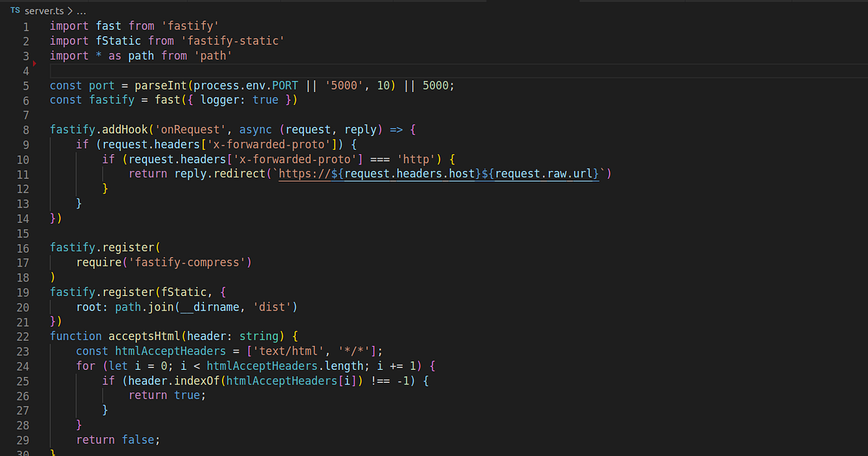Click the fStatic argument on line 19

[183, 292]
